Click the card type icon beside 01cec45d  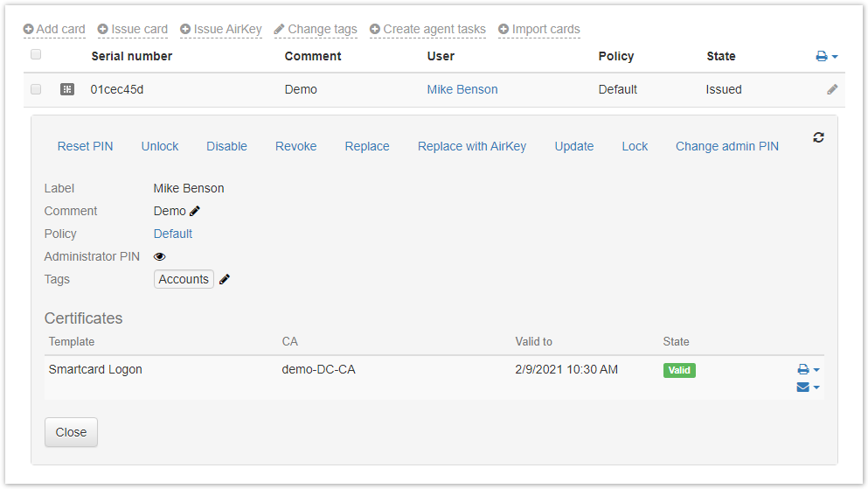[67, 89]
